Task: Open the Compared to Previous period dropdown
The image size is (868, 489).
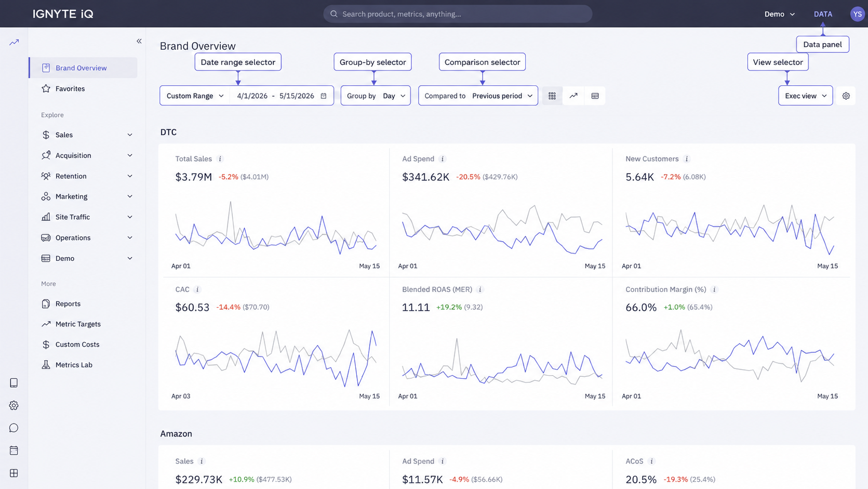Action: (x=478, y=96)
